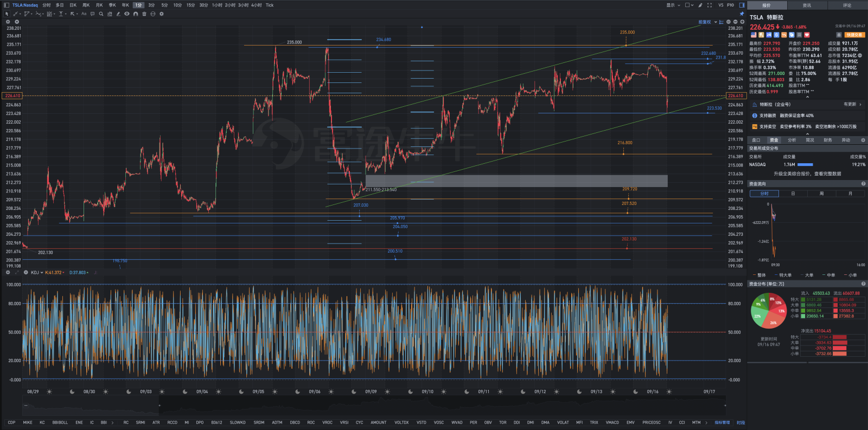Select the Tick period tab

(x=270, y=5)
